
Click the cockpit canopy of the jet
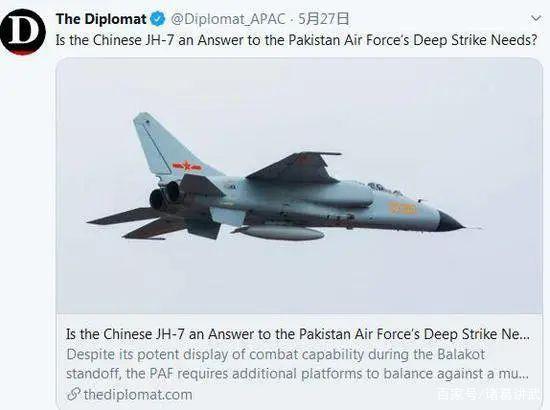click(384, 189)
